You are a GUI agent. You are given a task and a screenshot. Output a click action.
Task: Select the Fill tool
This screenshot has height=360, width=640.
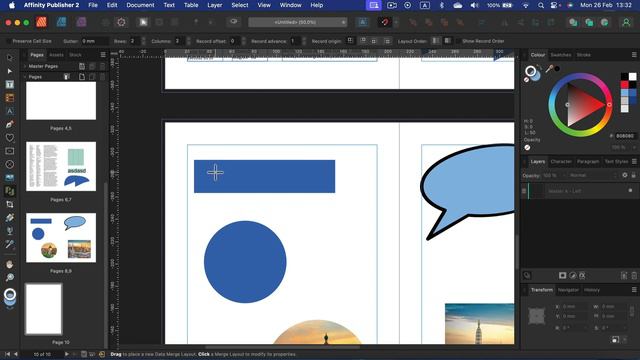10,218
